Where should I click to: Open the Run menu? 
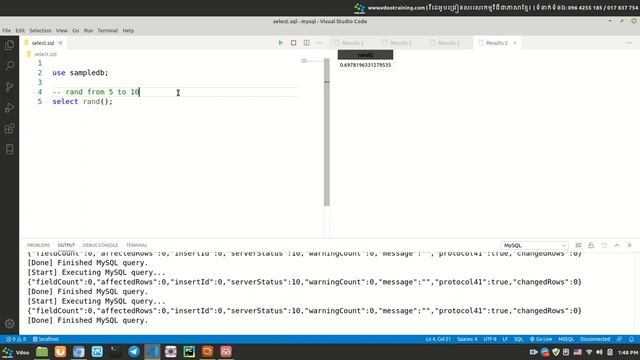click(89, 31)
